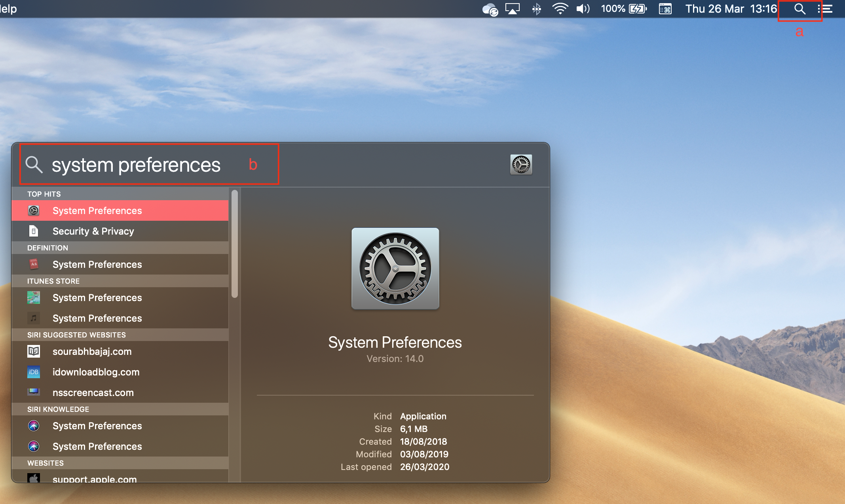Click the results list scrollbar
The image size is (845, 504).
[235, 244]
